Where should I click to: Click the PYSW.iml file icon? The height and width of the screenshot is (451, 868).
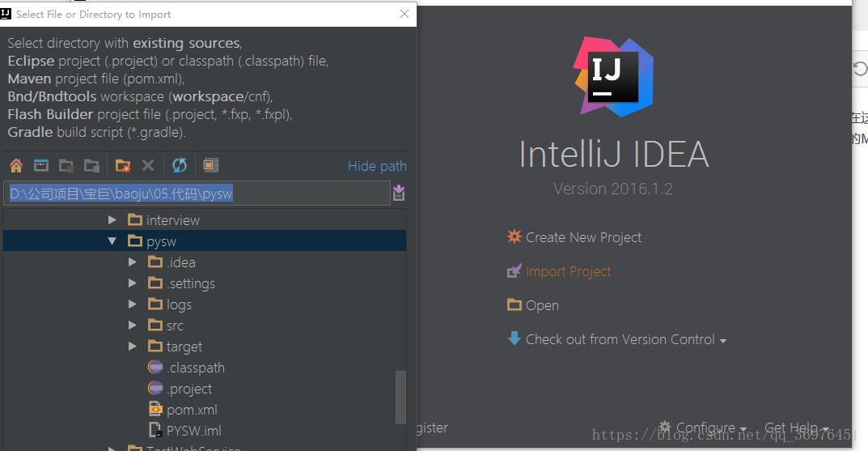pyautogui.click(x=155, y=430)
